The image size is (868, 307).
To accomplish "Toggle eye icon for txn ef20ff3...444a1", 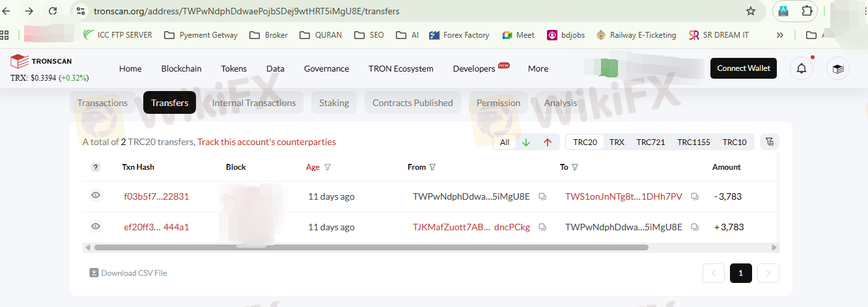I will [x=96, y=226].
